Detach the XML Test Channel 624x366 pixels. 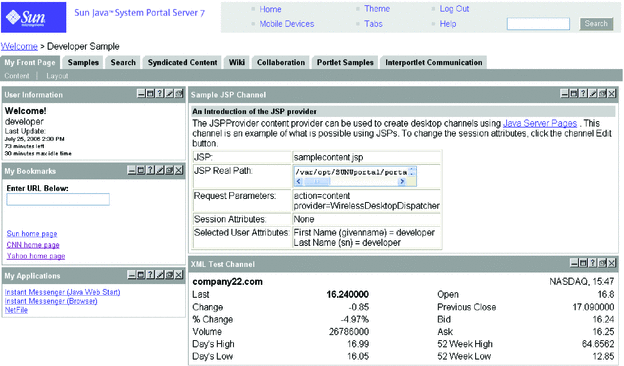[x=603, y=263]
